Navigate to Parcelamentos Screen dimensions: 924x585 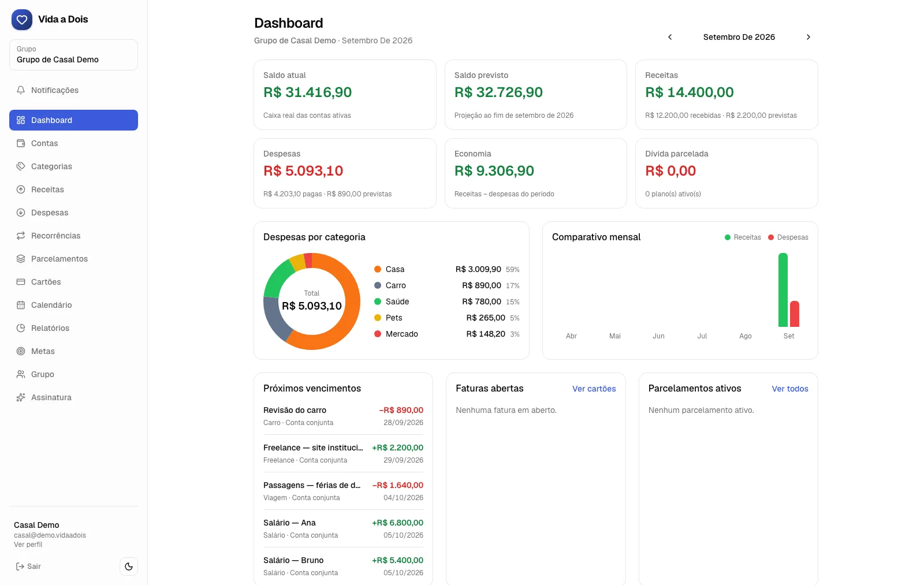73,259
